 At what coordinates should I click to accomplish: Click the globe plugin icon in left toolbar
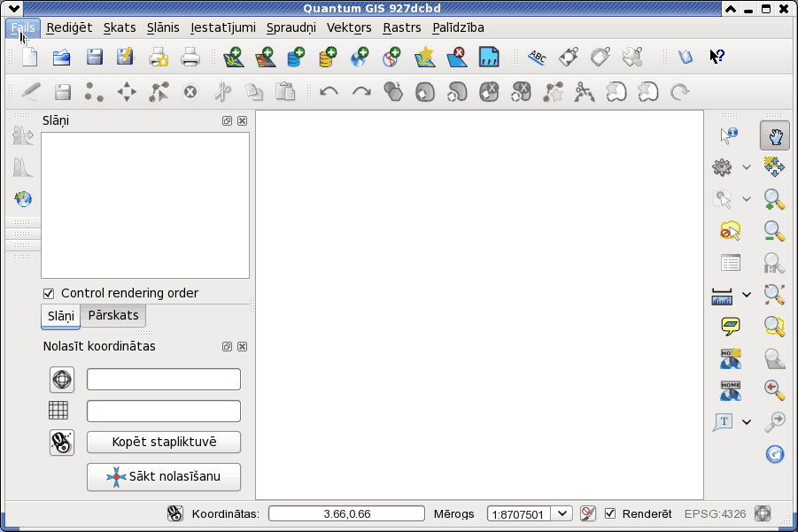(x=23, y=199)
